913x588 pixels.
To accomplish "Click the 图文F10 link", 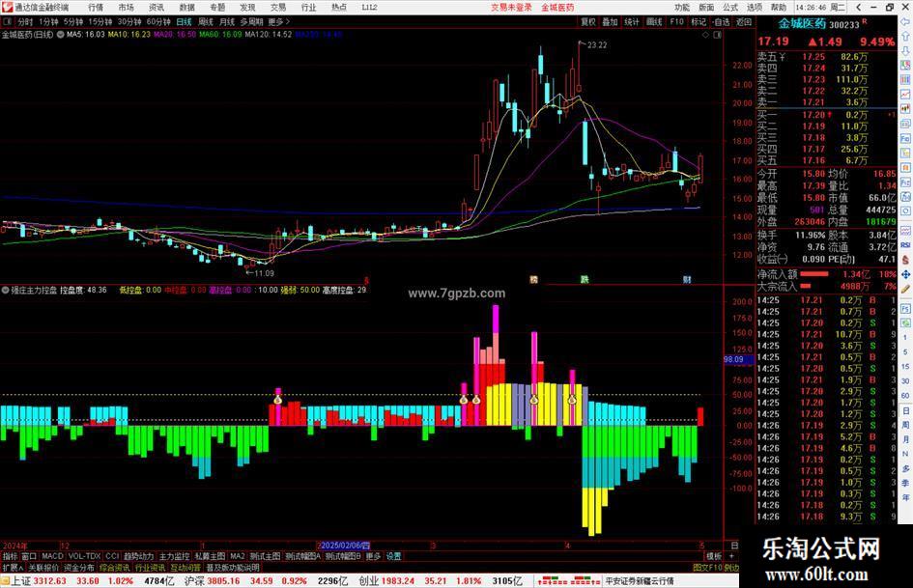I will pyautogui.click(x=707, y=568).
